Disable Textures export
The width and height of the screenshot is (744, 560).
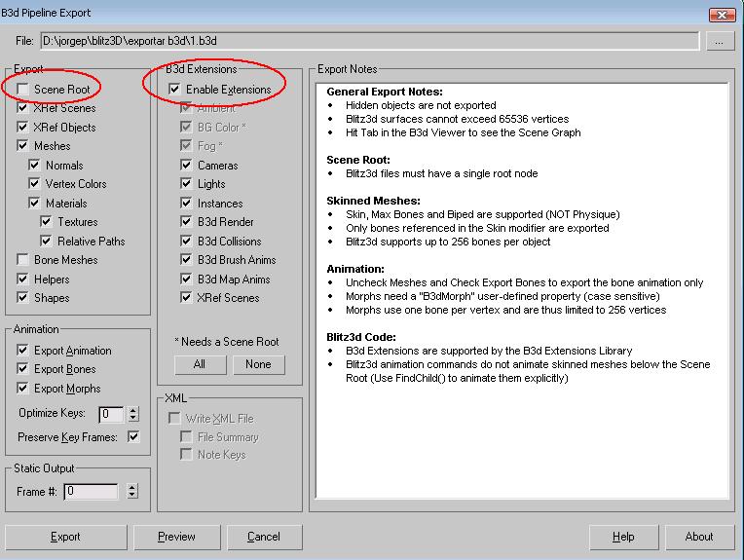[x=46, y=222]
